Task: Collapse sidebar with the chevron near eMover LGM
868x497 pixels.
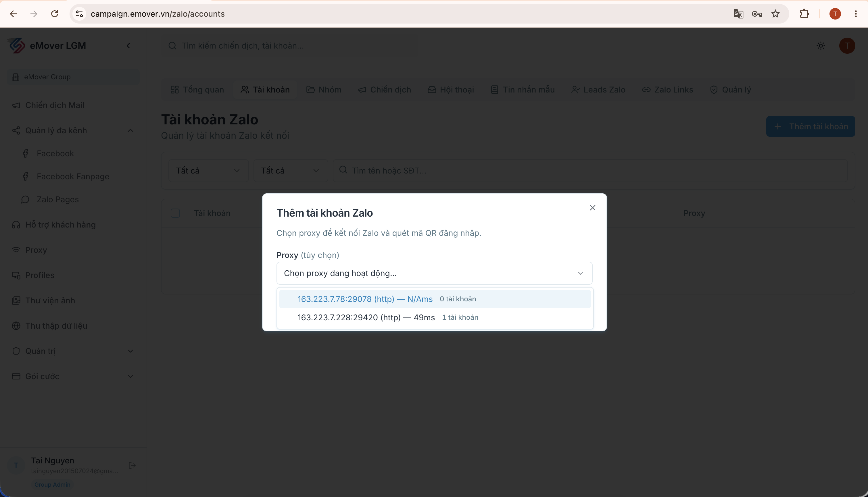Action: point(128,46)
